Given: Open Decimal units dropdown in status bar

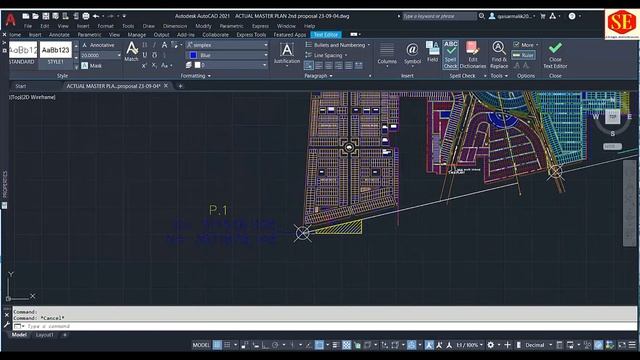Looking at the screenshot, I should (x=538, y=345).
